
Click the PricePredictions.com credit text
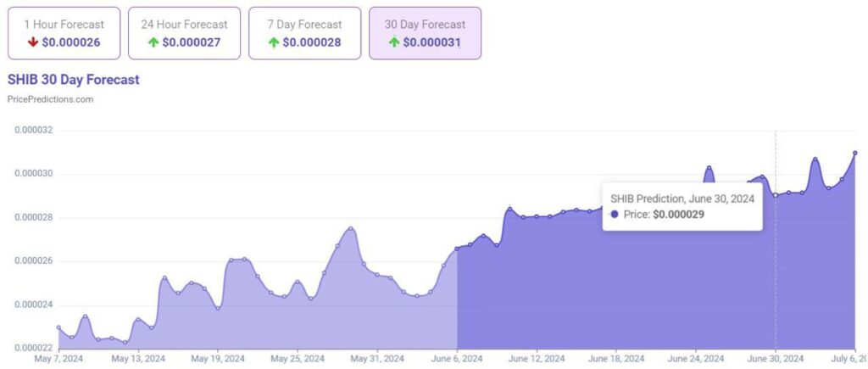50,100
